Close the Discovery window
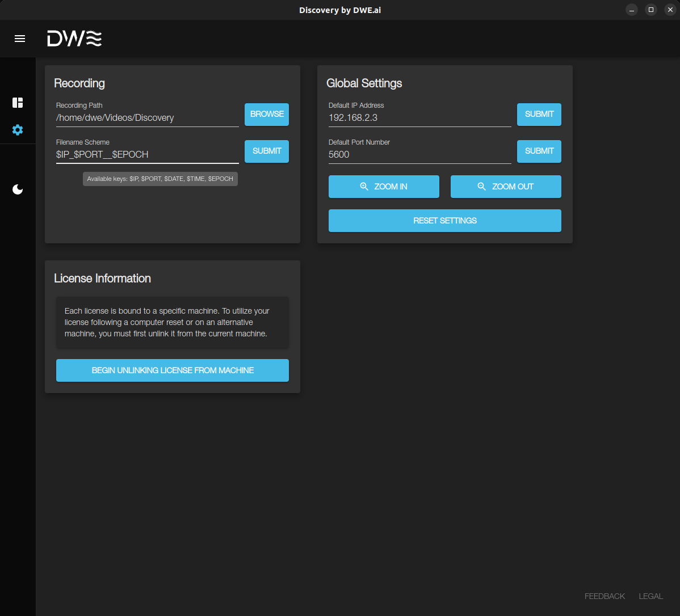680x616 pixels. (x=670, y=10)
